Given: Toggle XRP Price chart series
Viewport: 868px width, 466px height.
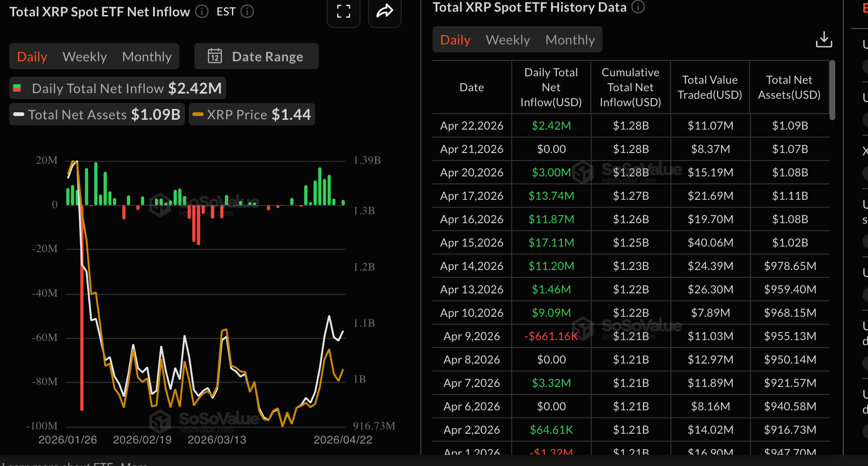Looking at the screenshot, I should (x=252, y=115).
